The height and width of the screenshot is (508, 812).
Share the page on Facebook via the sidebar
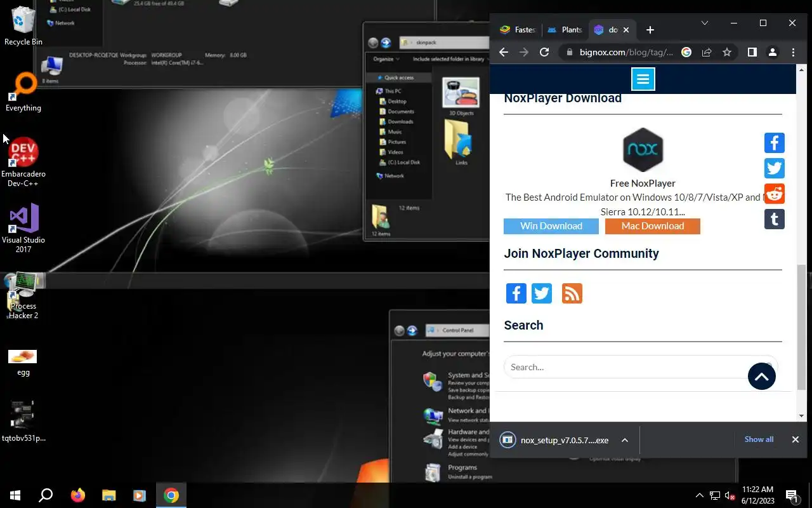point(775,143)
